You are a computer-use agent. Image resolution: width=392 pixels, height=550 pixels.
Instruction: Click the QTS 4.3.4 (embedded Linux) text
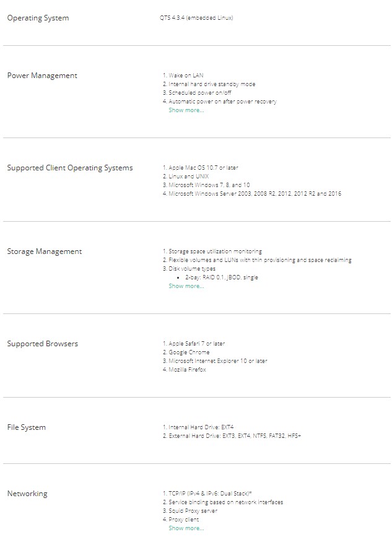point(196,18)
